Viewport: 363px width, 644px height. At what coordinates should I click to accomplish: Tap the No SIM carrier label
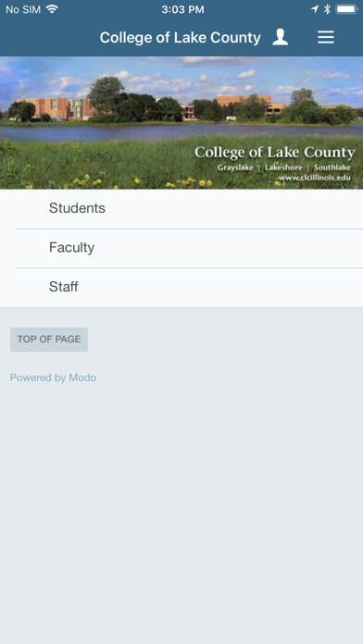point(23,9)
